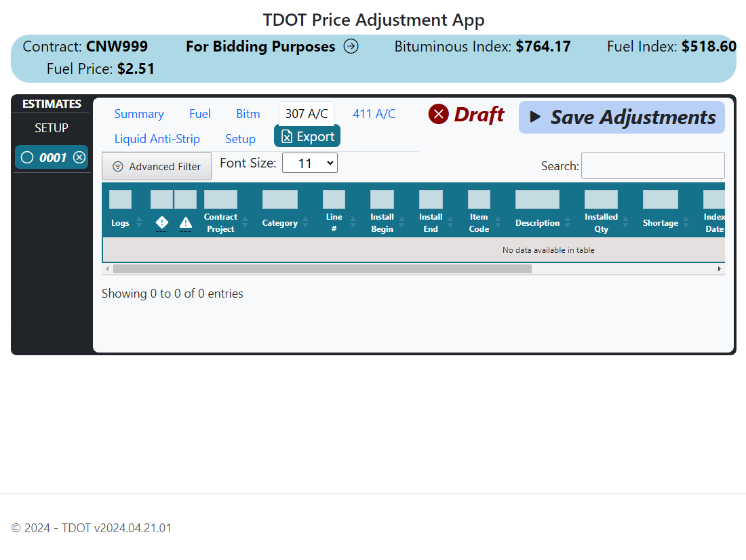Click the triangle warning column icon
Screen dimensions: 746x560
[186, 222]
